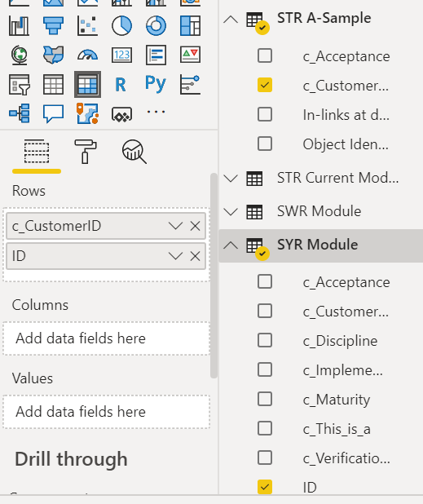Check c_Acceptance under STR A-Sample
423x504 pixels.
click(x=265, y=55)
